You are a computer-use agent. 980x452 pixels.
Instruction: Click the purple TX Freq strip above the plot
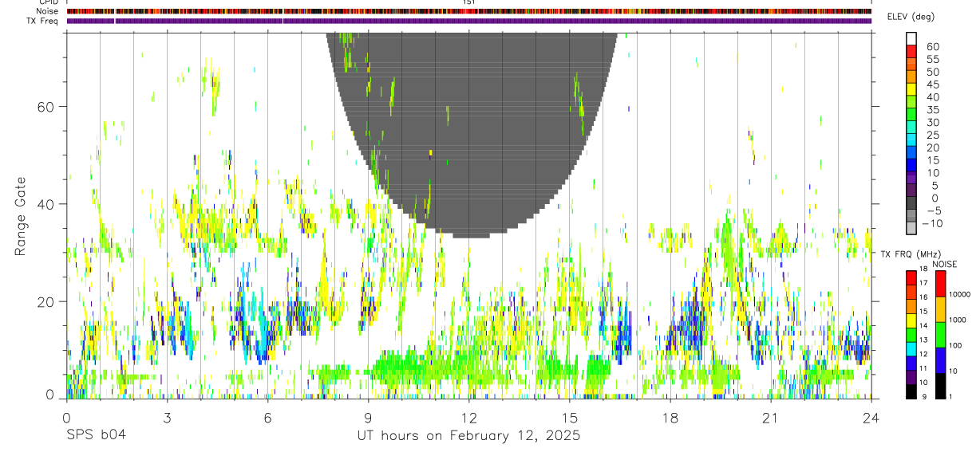[x=468, y=21]
